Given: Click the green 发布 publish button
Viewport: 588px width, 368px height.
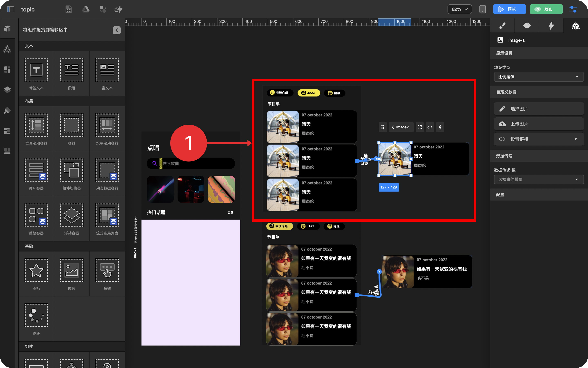Looking at the screenshot, I should click(546, 9).
